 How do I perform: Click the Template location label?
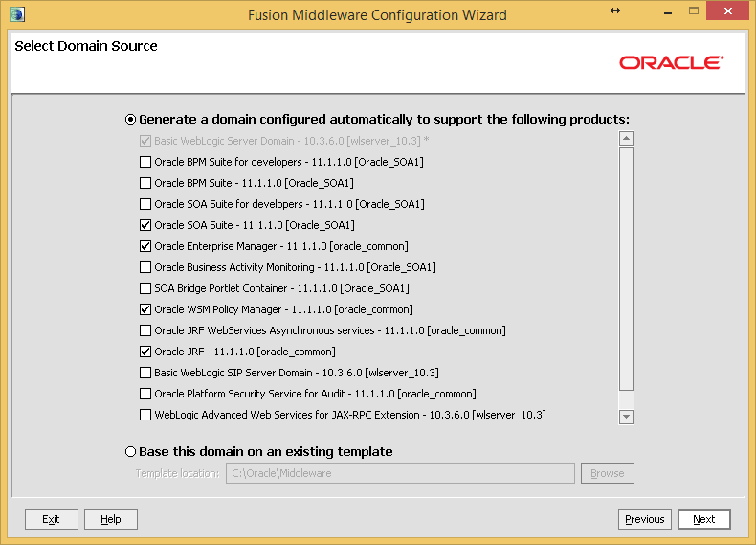(177, 473)
